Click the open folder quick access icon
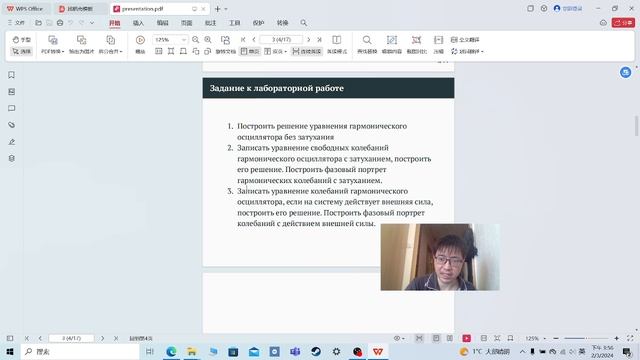The image size is (640, 360). pyautogui.click(x=38, y=23)
